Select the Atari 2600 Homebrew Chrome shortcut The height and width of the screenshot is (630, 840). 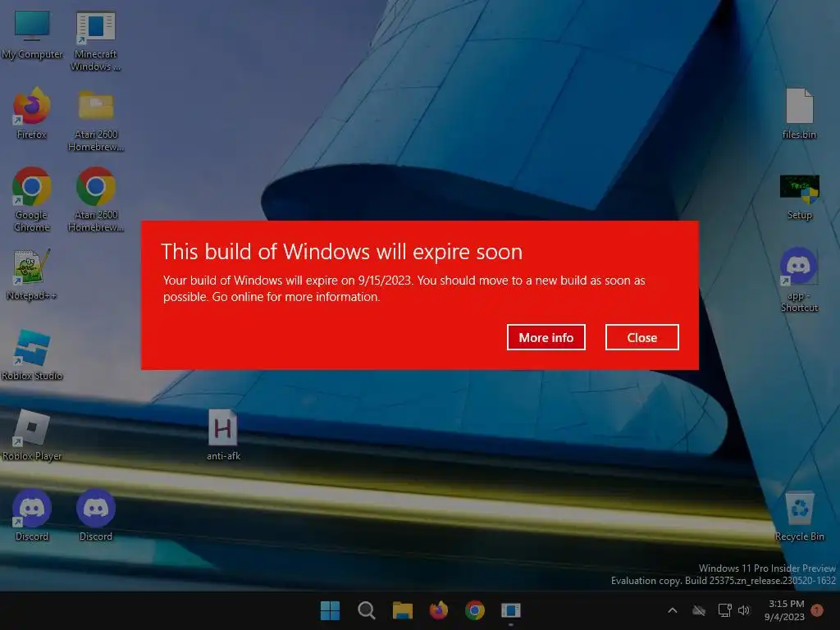pos(96,199)
